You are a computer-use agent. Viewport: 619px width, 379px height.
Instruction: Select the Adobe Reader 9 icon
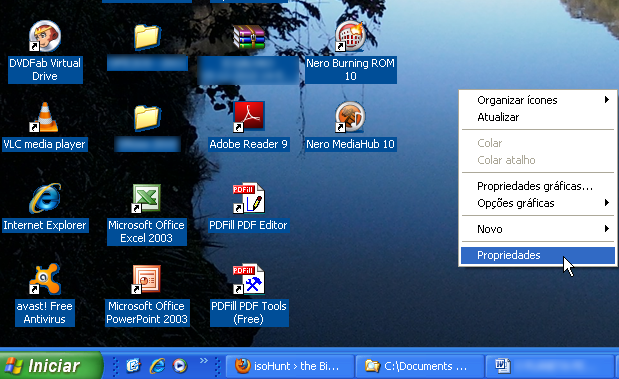(x=248, y=117)
